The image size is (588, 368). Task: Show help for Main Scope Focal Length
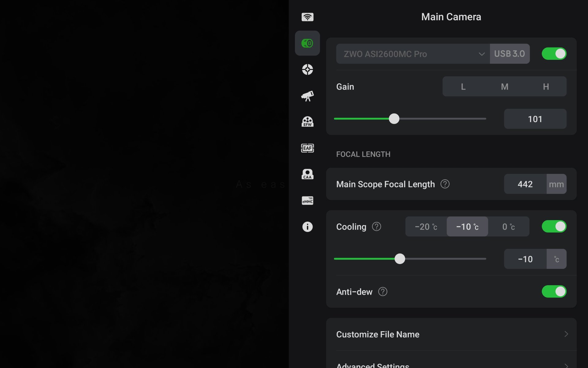point(445,184)
